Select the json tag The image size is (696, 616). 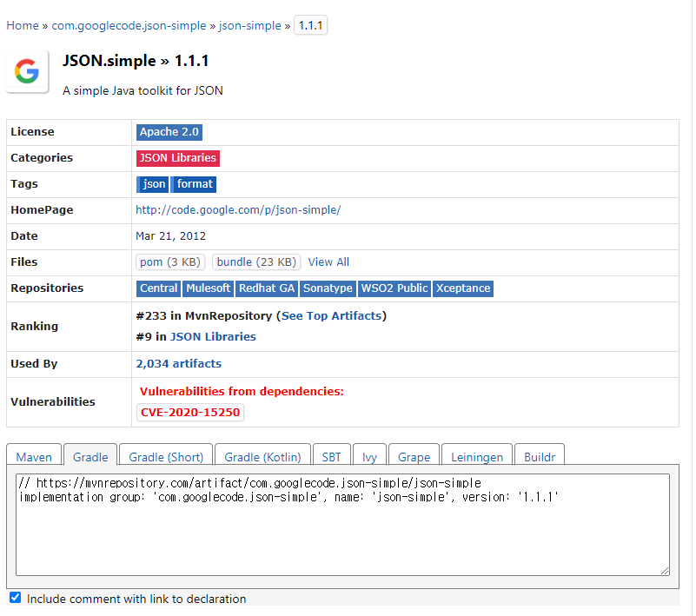point(153,184)
